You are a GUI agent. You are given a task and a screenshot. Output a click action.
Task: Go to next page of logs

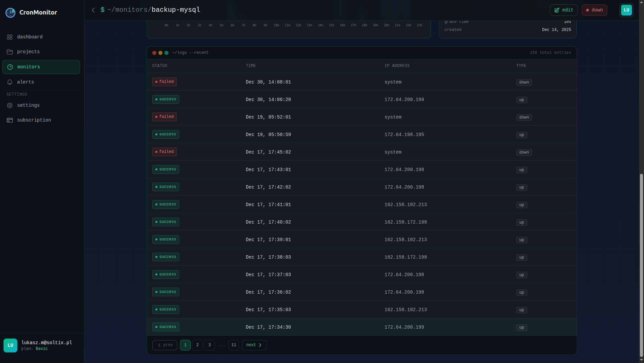click(x=254, y=345)
